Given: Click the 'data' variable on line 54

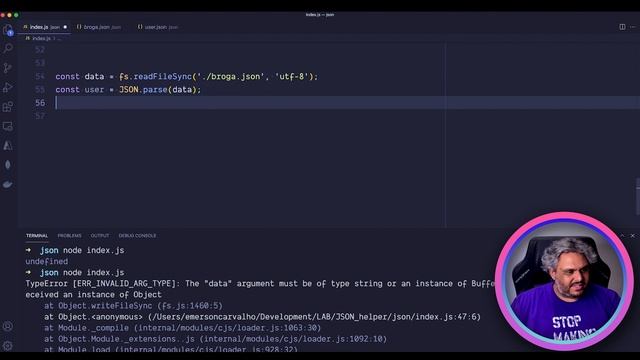Looking at the screenshot, I should click(94, 76).
